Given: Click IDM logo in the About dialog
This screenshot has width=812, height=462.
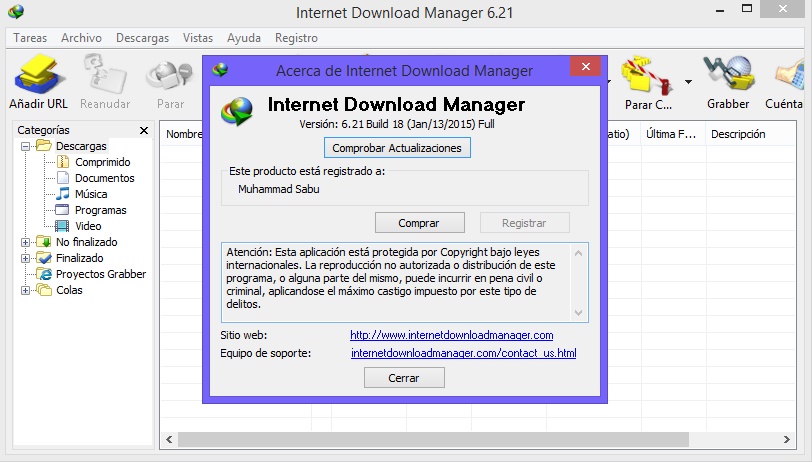Looking at the screenshot, I should click(x=237, y=111).
